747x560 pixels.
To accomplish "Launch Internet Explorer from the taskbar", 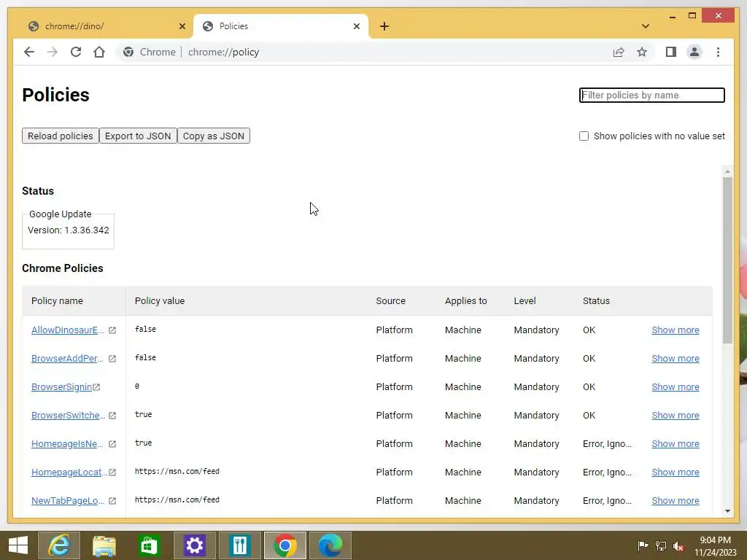I will pos(59,545).
